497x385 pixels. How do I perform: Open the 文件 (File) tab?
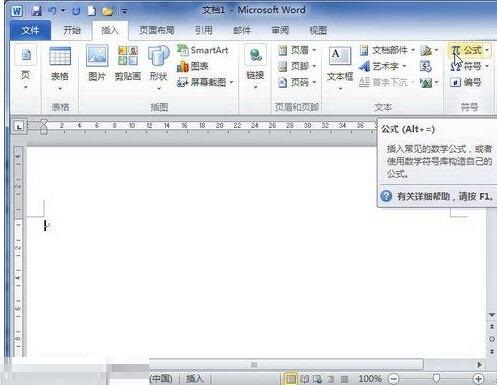pos(30,30)
